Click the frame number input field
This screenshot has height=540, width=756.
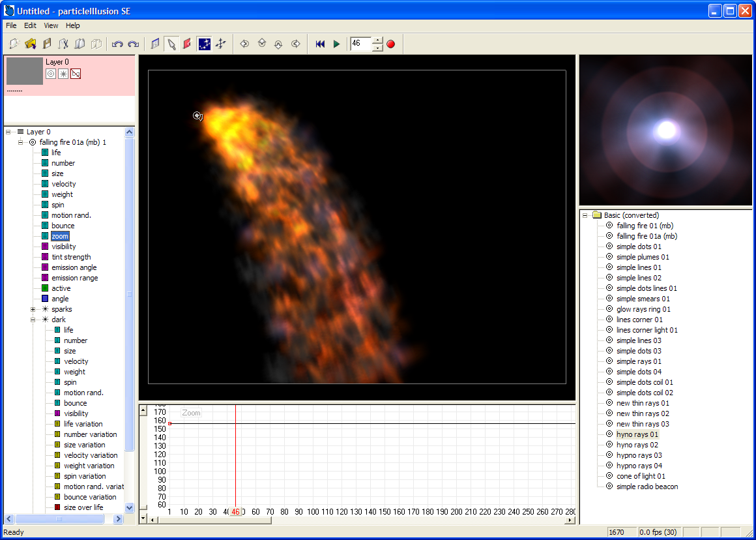coord(360,44)
